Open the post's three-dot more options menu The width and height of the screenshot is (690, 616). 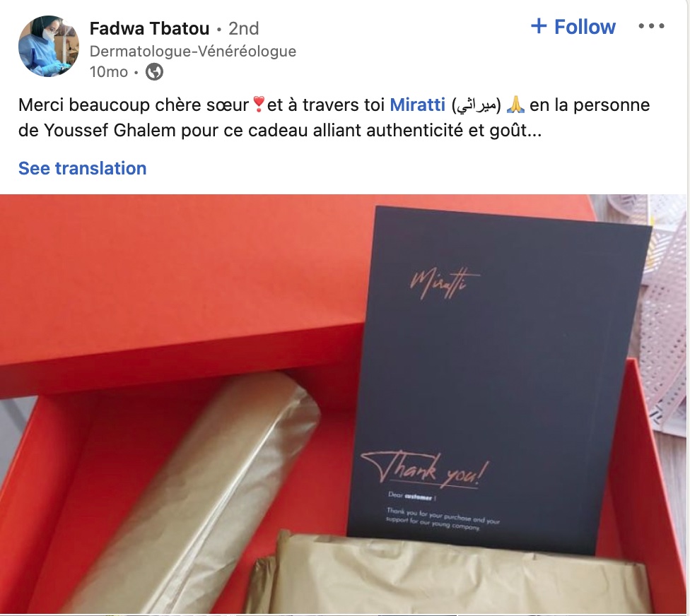point(651,26)
